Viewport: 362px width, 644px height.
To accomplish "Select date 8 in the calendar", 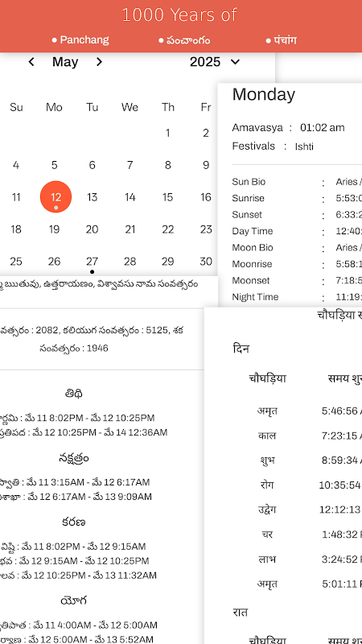I will tap(167, 165).
